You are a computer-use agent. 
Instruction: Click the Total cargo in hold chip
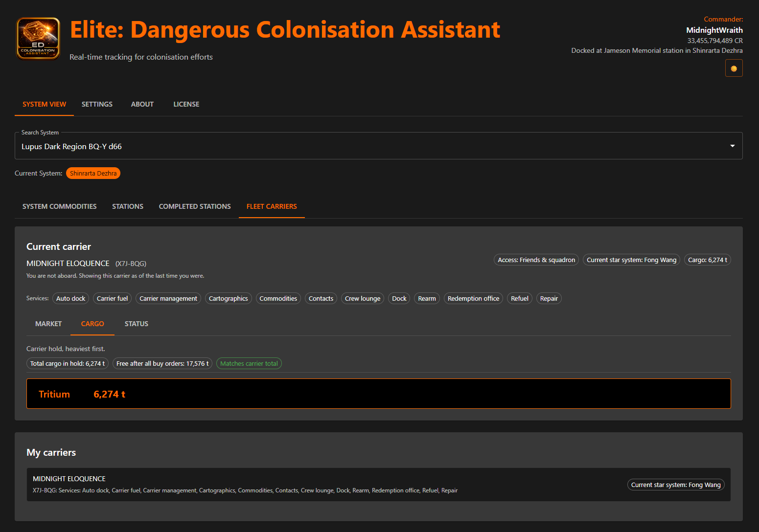[68, 363]
